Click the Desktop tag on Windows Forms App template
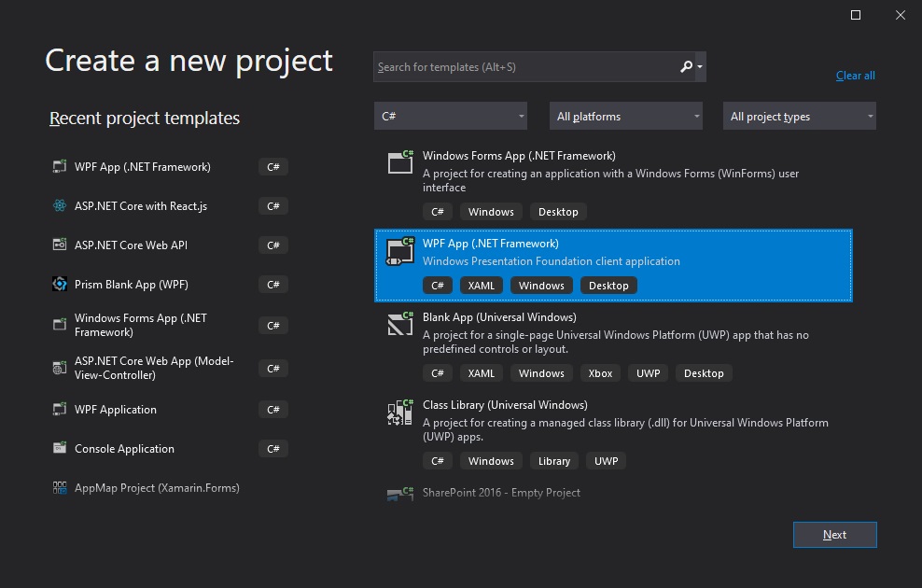This screenshot has height=588, width=922. (558, 212)
